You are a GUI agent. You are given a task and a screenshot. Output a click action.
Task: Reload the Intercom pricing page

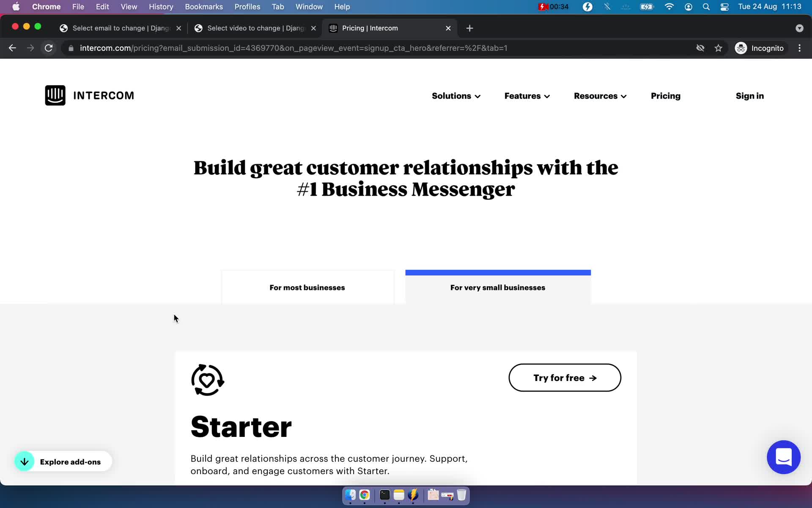49,48
